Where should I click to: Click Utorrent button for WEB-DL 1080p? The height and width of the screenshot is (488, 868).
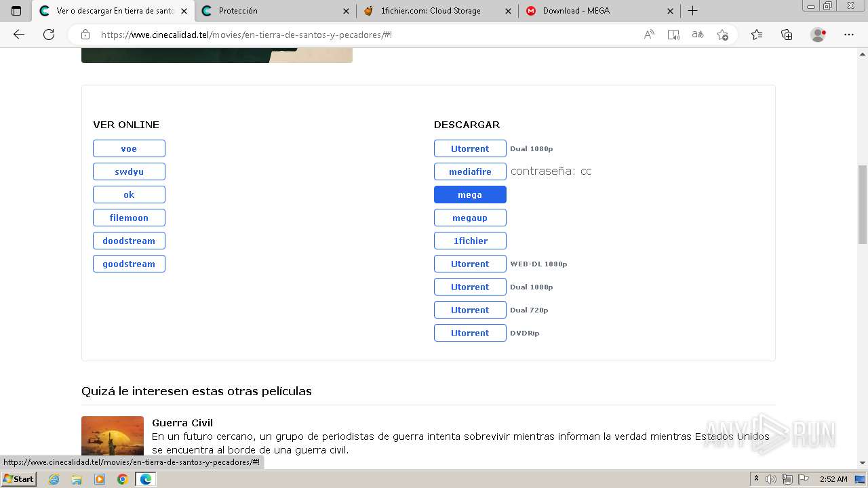pos(470,264)
